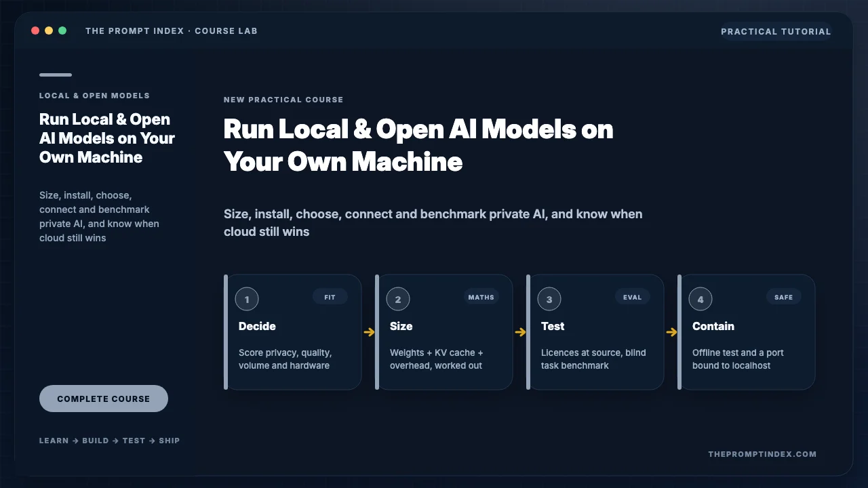Click the "Local & Open Models" sidebar label
This screenshot has width=868, height=488.
click(x=94, y=96)
